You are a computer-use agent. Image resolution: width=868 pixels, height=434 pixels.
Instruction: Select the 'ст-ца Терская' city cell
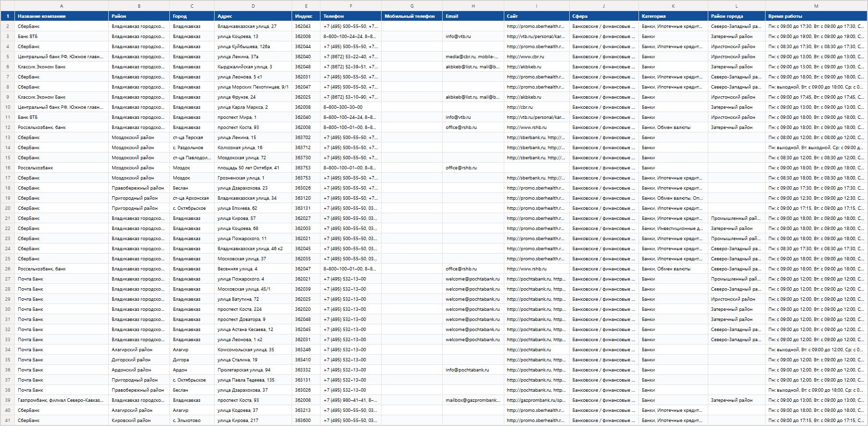pos(192,138)
